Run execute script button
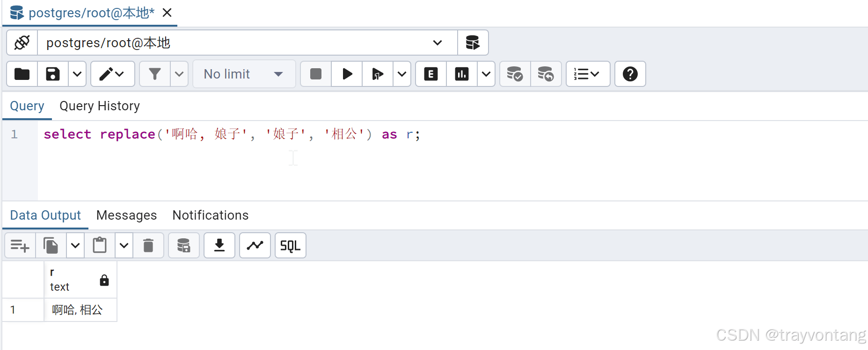Viewport: 868px width, 350px height. coord(378,74)
